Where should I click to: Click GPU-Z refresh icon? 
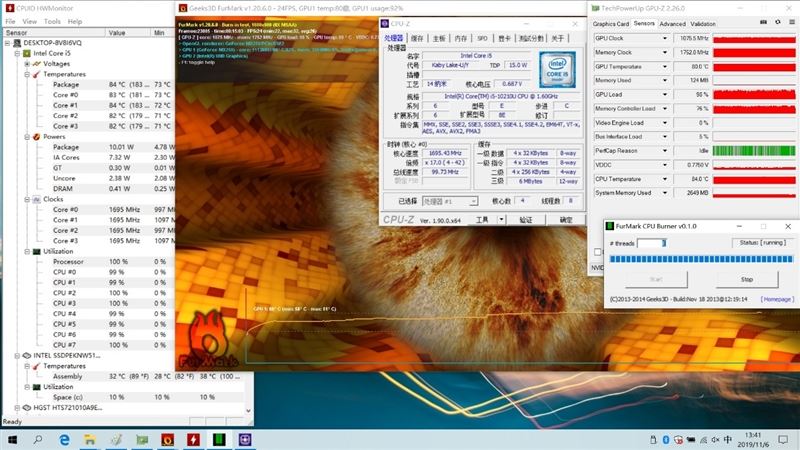[x=778, y=22]
